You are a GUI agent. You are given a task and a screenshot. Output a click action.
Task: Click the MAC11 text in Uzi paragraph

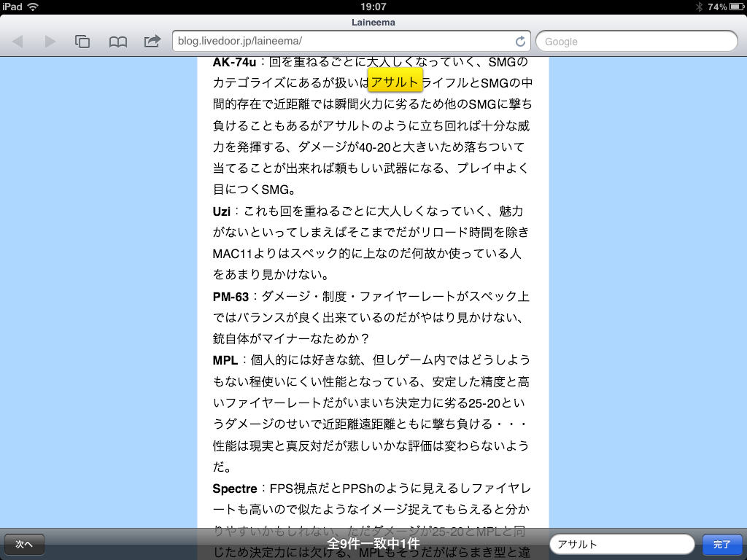pyautogui.click(x=232, y=254)
